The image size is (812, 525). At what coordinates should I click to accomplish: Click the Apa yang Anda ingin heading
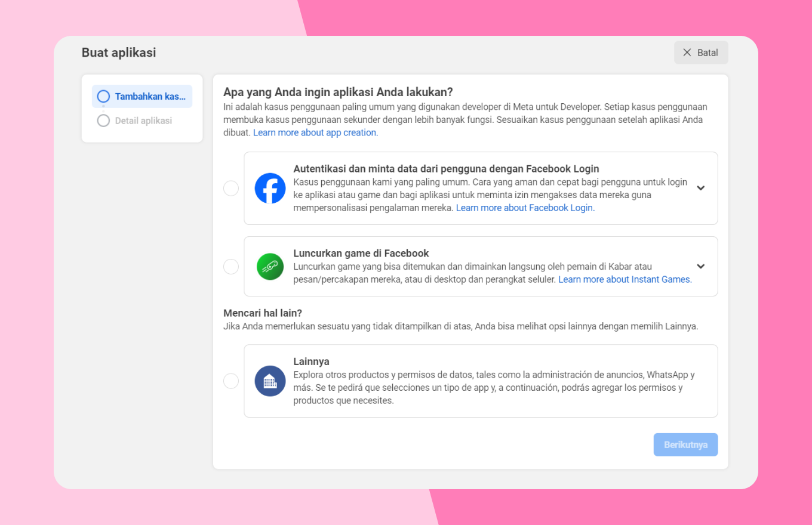pos(338,92)
